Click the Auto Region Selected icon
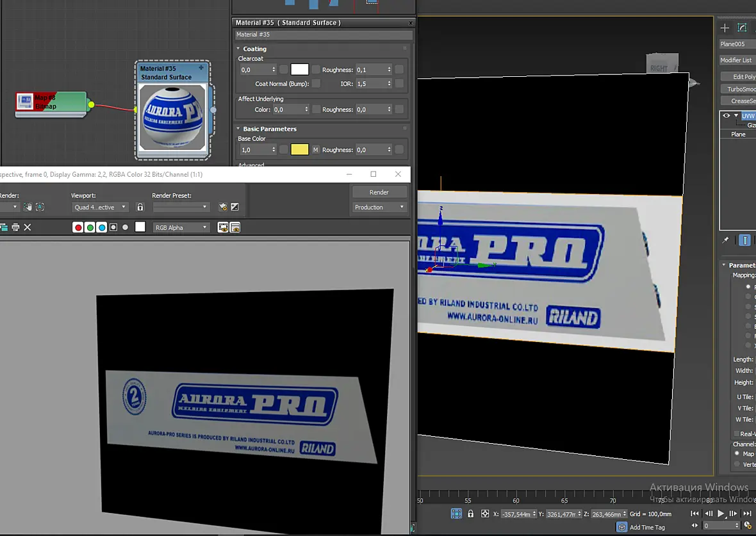This screenshot has height=536, width=756. click(x=40, y=207)
